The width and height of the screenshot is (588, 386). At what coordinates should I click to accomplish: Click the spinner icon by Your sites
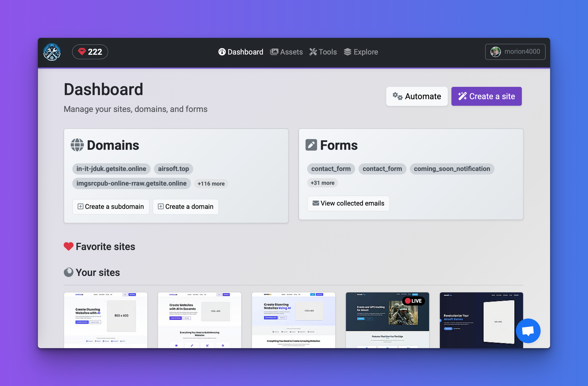68,272
